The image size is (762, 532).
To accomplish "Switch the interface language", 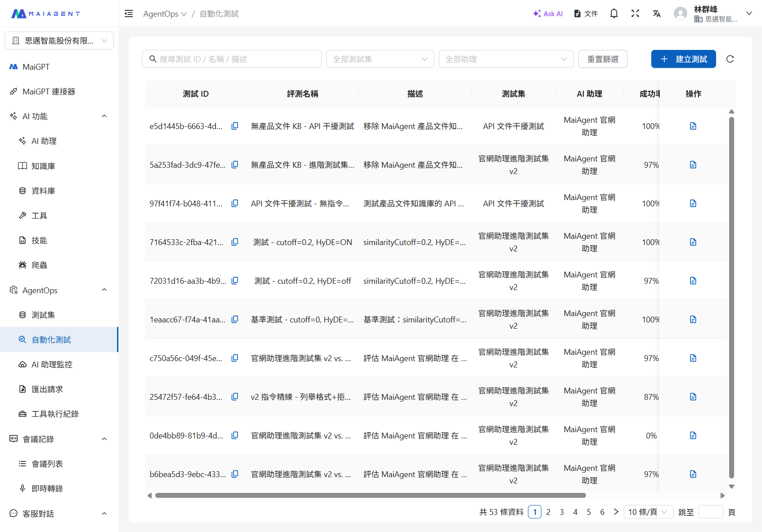I will 657,13.
